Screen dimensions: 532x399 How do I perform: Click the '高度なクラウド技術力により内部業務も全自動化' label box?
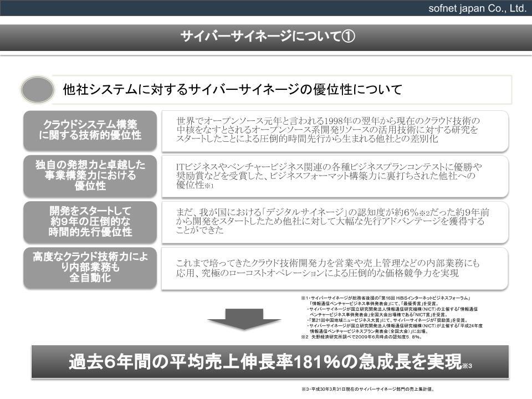(x=90, y=267)
